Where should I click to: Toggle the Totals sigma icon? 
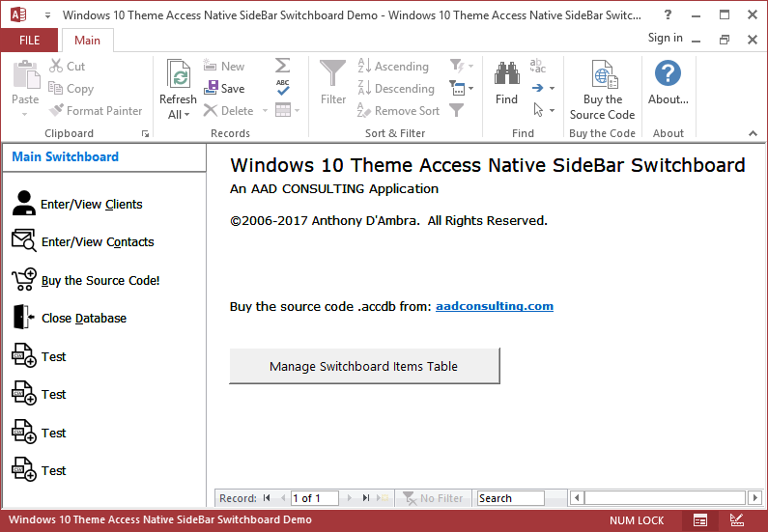(x=283, y=66)
